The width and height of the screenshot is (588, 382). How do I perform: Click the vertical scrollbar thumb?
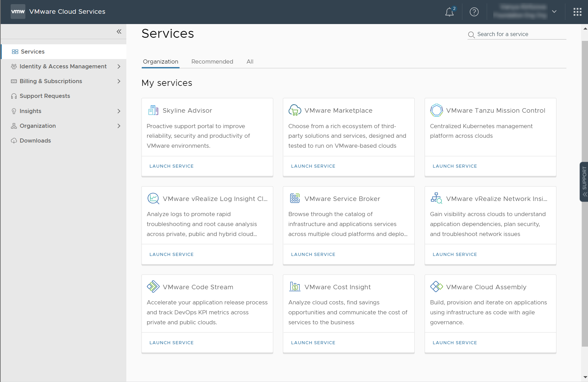(585, 193)
